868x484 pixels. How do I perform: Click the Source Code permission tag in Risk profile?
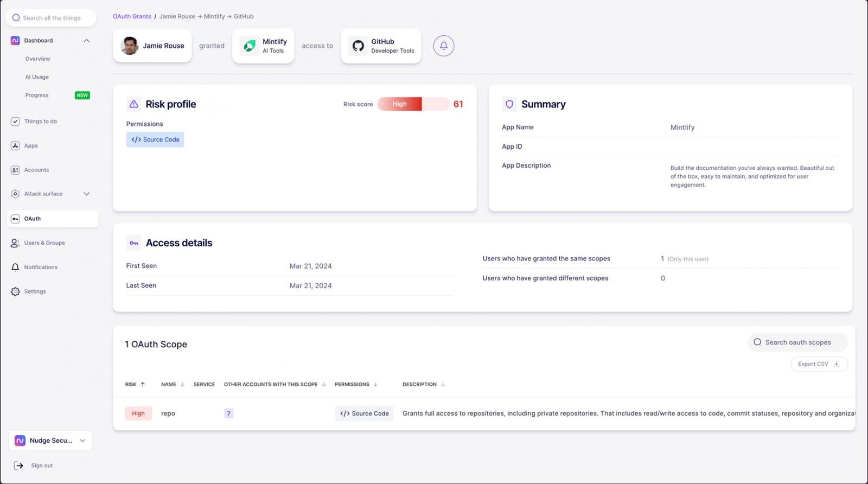(155, 139)
